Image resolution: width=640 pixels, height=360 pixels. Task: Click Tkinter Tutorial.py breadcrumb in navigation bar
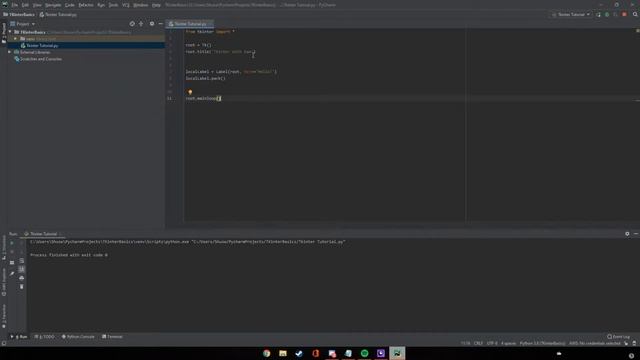58,15
